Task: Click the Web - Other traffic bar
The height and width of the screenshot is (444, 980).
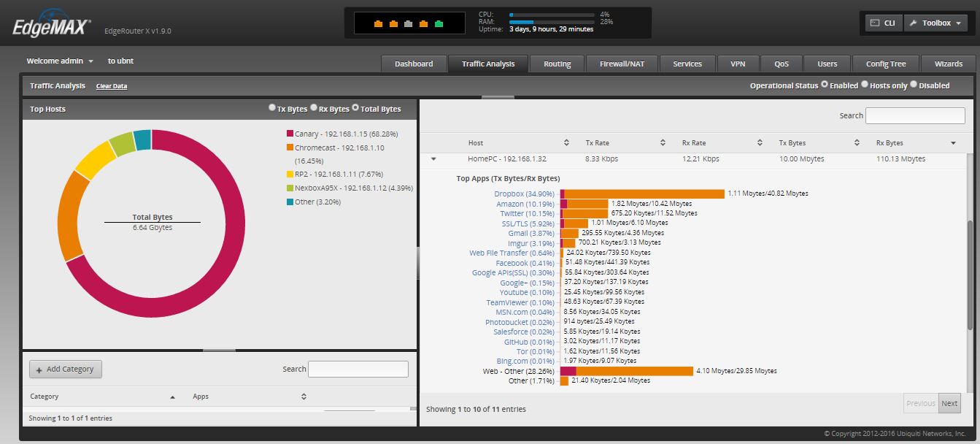Action: click(627, 371)
